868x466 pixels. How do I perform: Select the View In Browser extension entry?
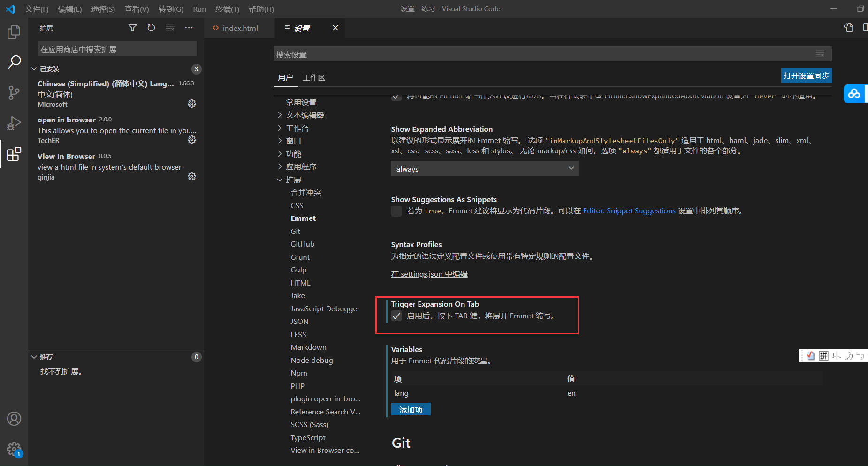click(116, 166)
